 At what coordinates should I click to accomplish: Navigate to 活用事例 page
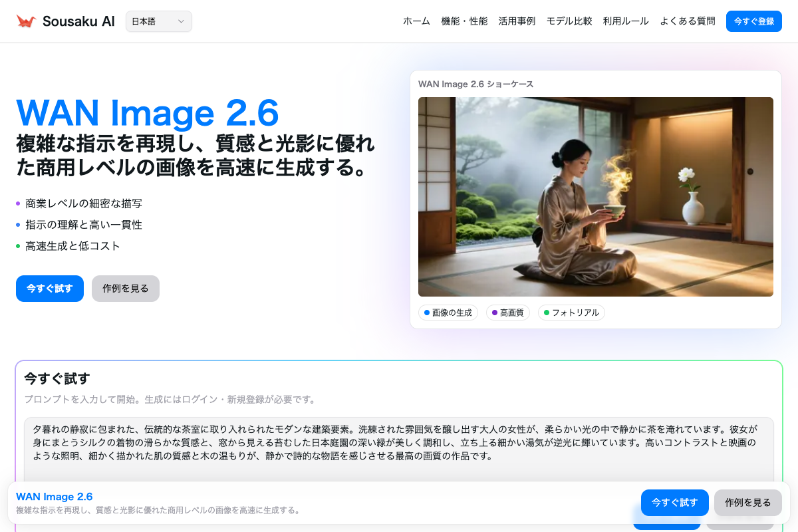click(x=517, y=21)
